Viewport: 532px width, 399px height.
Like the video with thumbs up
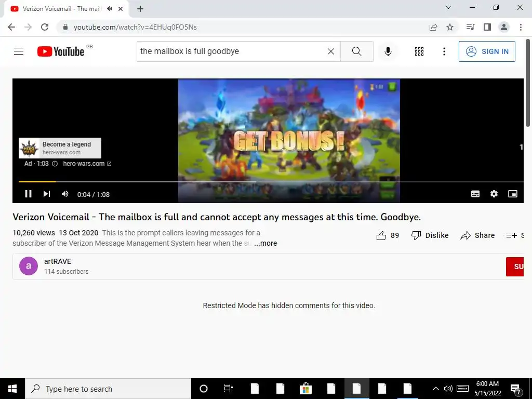point(388,235)
